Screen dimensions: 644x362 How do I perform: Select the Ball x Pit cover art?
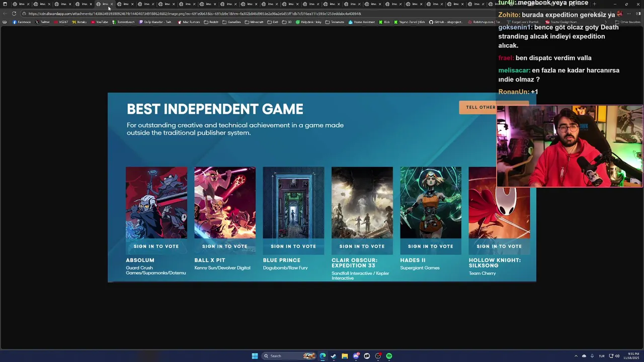[x=224, y=203]
